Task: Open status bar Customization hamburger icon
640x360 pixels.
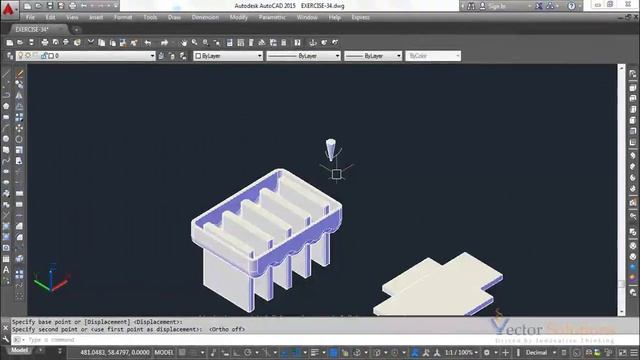Action: click(x=633, y=352)
